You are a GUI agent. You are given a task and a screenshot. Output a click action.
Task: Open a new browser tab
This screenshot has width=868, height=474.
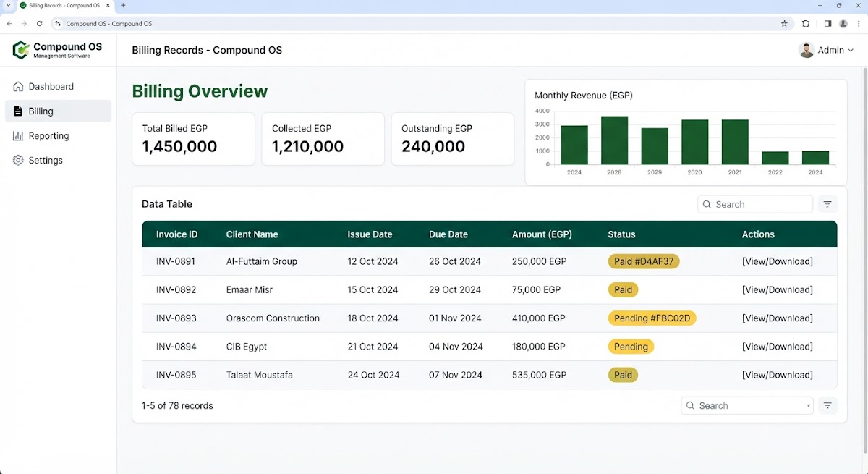123,5
